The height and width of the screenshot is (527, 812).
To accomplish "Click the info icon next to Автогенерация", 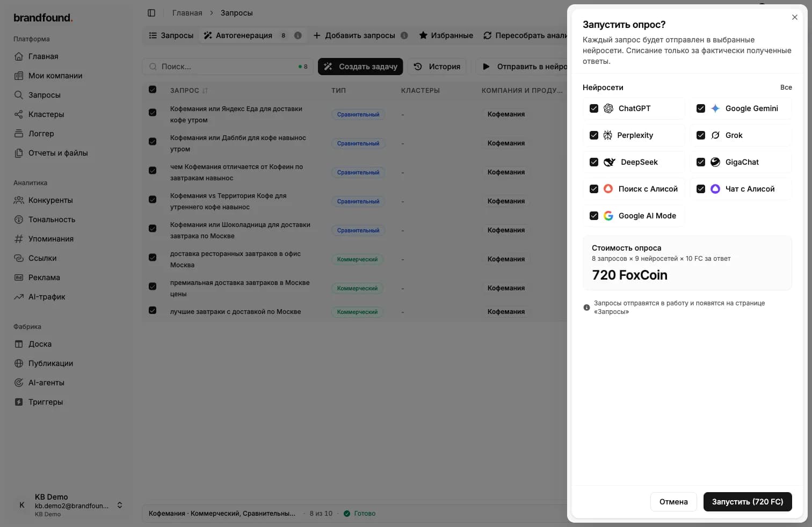I will pos(298,35).
